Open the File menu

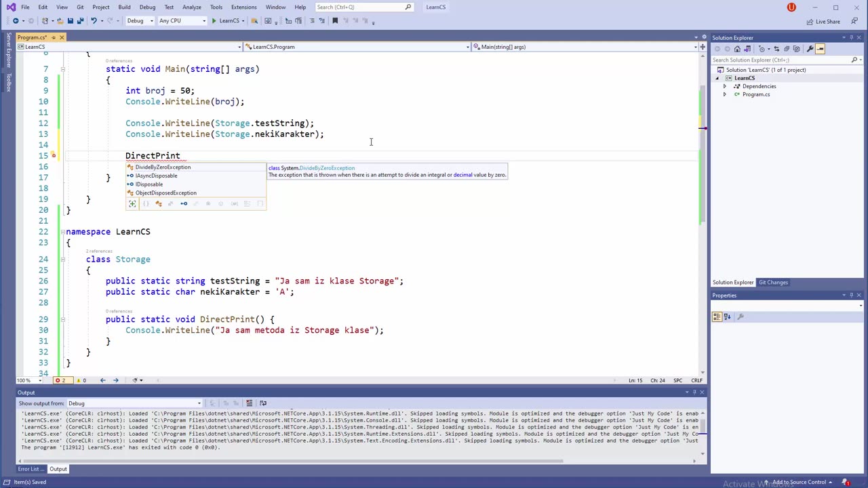pyautogui.click(x=25, y=7)
